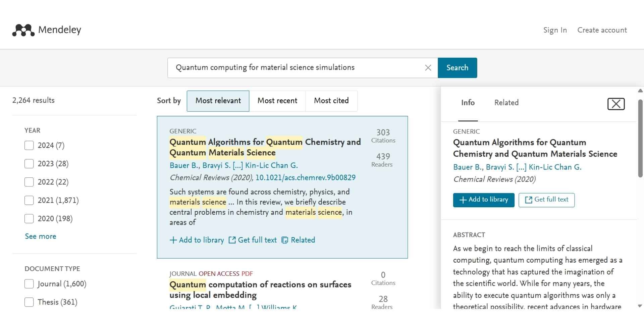Close the Info side panel
The width and height of the screenshot is (644, 322).
(616, 104)
